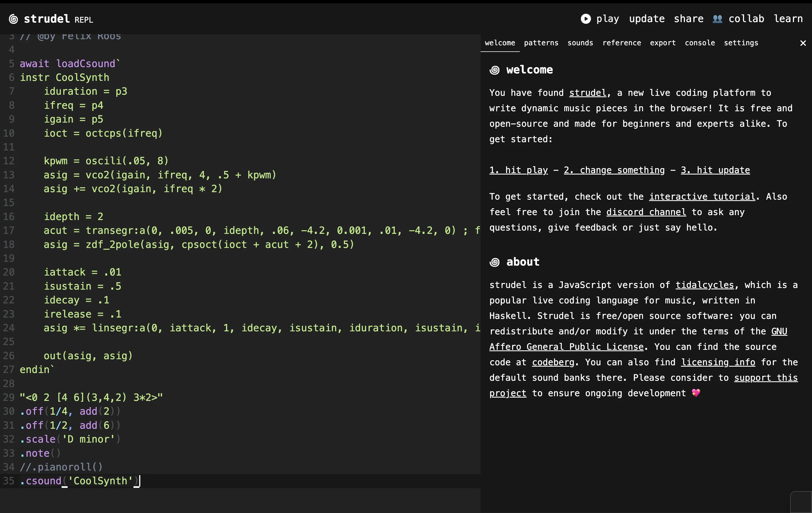Open the learn link in header
Screen dimensions: 812x513
[x=788, y=19]
